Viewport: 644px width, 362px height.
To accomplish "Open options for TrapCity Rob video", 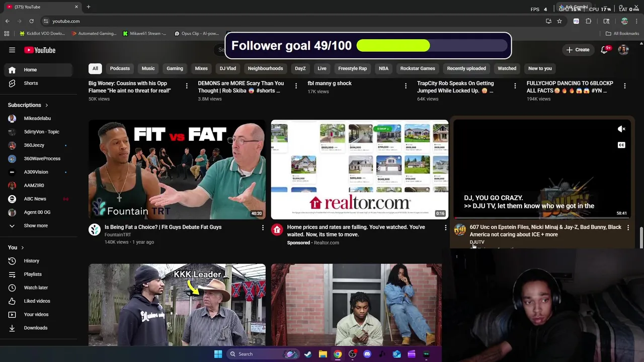I will click(515, 86).
